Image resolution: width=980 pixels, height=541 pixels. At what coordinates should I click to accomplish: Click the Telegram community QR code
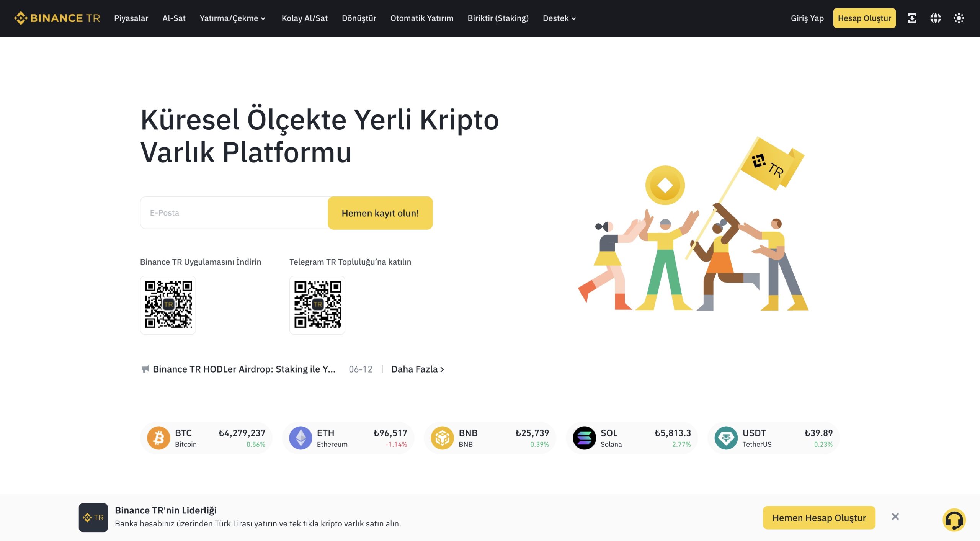[317, 305]
